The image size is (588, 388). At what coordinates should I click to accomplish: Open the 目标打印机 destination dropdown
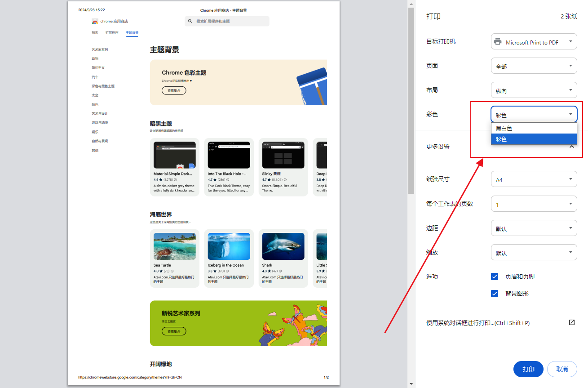point(534,42)
